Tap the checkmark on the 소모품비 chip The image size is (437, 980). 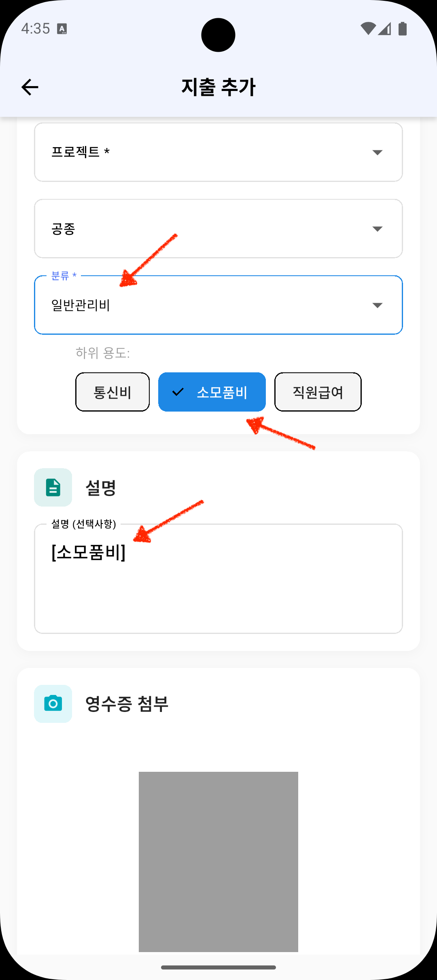(178, 392)
